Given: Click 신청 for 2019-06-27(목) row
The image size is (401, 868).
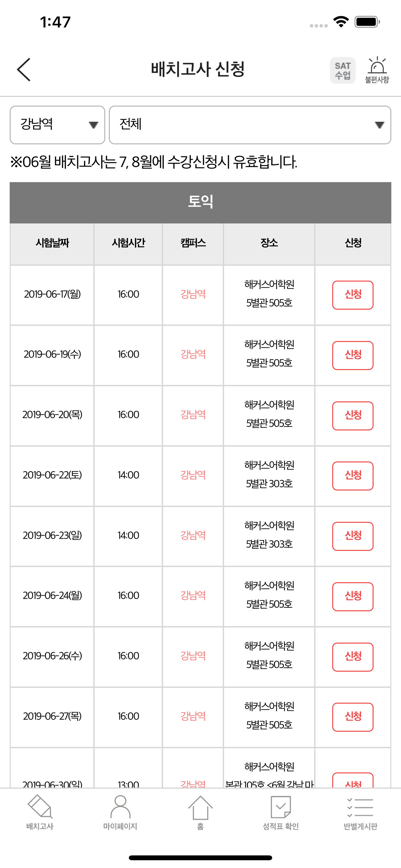Looking at the screenshot, I should pos(353,717).
